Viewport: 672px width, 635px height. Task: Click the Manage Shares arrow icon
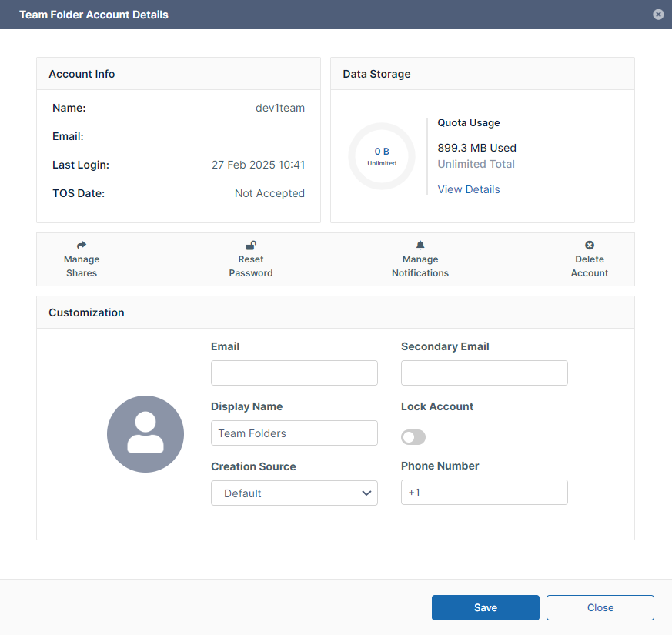82,246
